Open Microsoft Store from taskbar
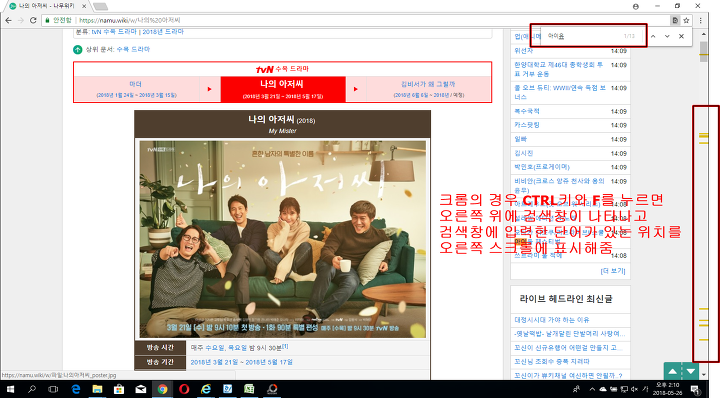Screen dimensions: 720x398 pos(119,389)
